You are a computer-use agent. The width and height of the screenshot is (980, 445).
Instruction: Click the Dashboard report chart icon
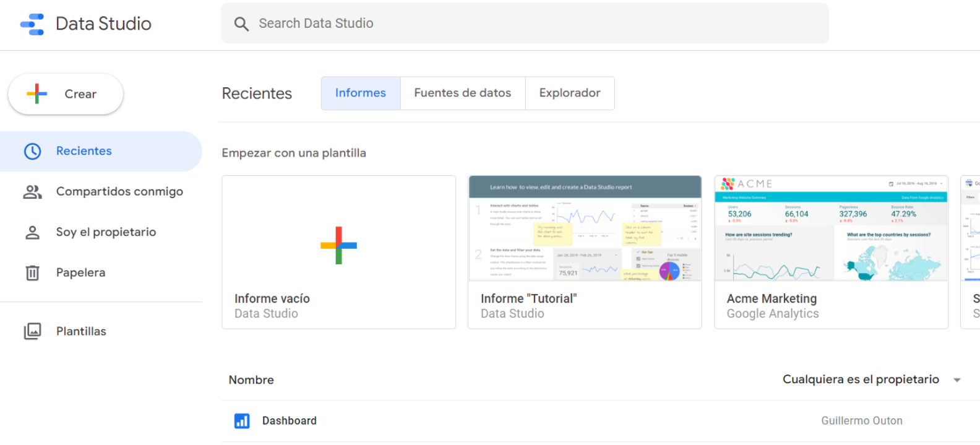[242, 421]
